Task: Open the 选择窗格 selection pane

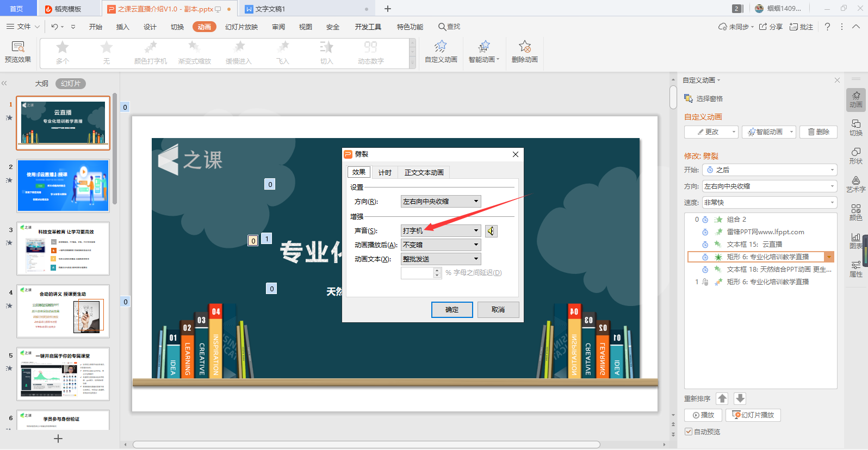Action: point(704,98)
